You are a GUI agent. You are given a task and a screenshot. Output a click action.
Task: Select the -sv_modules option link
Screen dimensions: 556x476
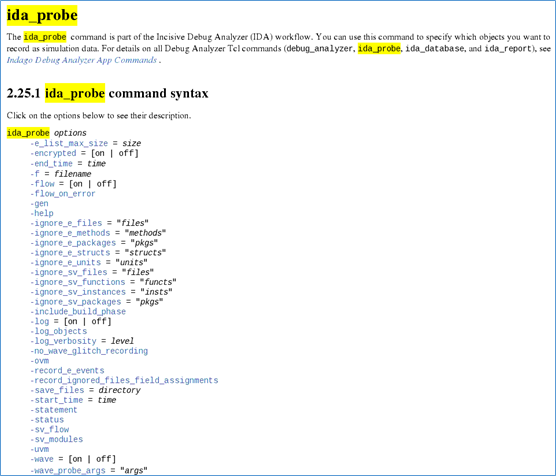tap(57, 439)
